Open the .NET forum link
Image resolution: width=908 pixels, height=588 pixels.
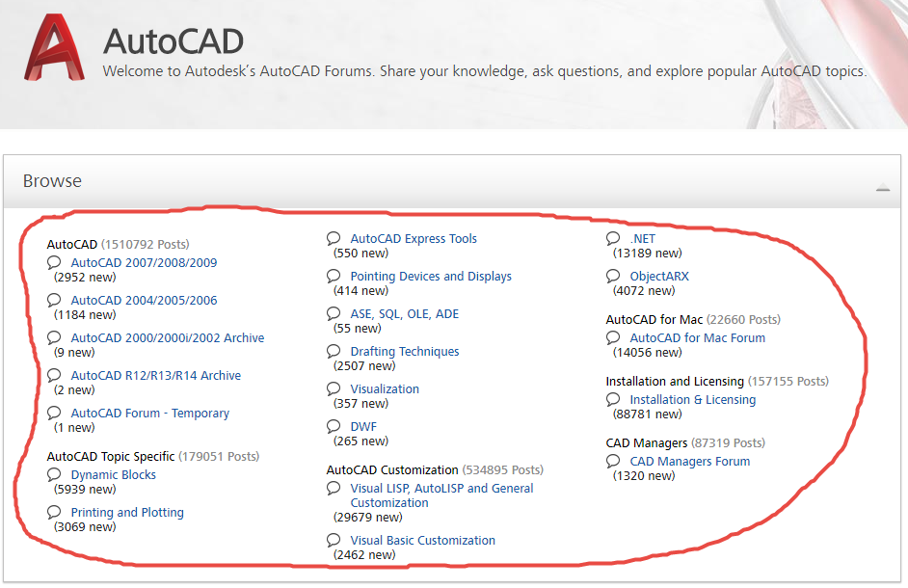tap(642, 239)
